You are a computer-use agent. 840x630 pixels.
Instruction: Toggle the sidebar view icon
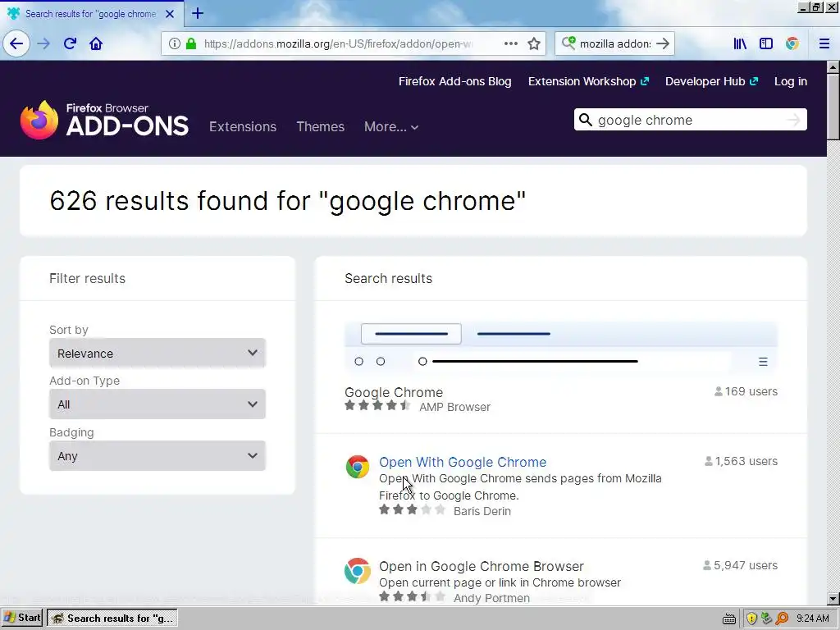(766, 43)
